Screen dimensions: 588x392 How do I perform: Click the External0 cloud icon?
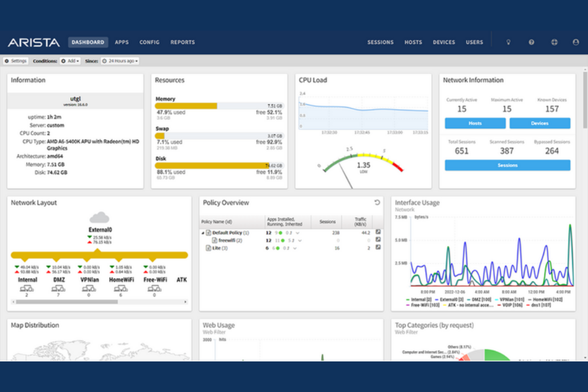(99, 218)
